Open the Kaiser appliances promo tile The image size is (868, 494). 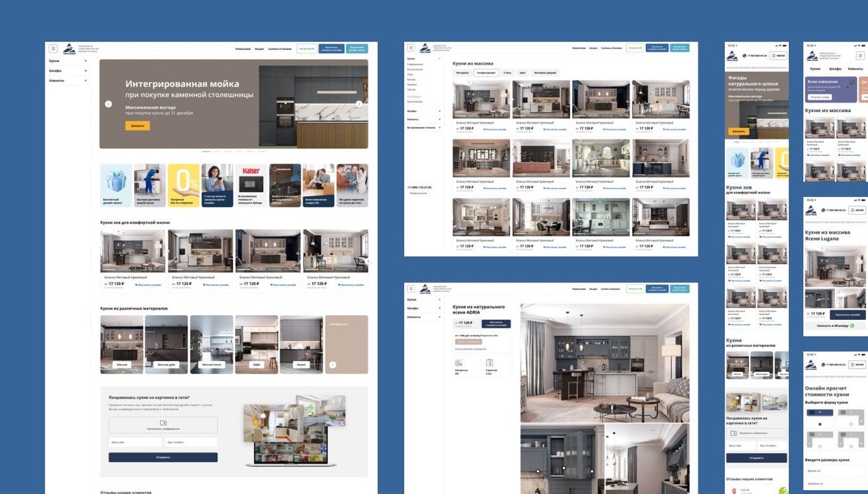click(251, 185)
